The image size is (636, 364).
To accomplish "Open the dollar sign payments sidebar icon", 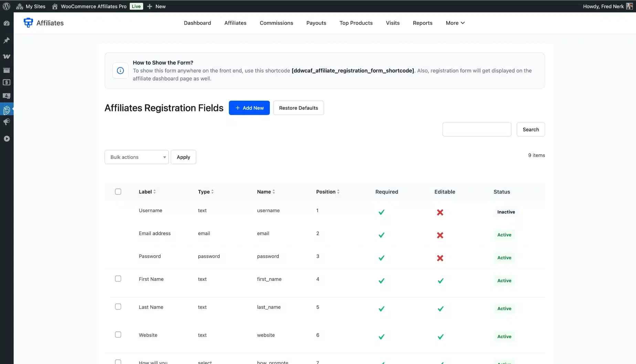I will coord(7,82).
